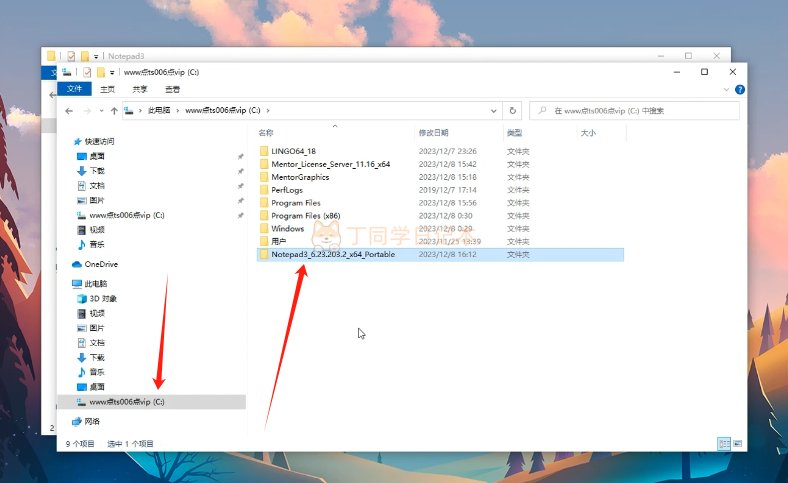The image size is (788, 483).
Task: Open the Help question mark icon
Action: 740,89
